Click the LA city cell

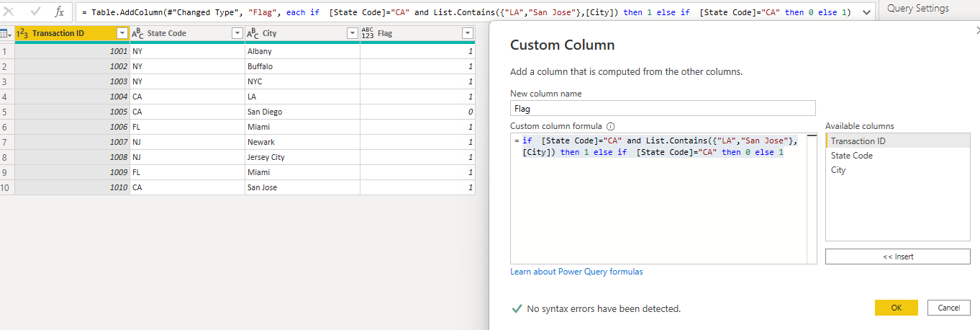point(302,97)
